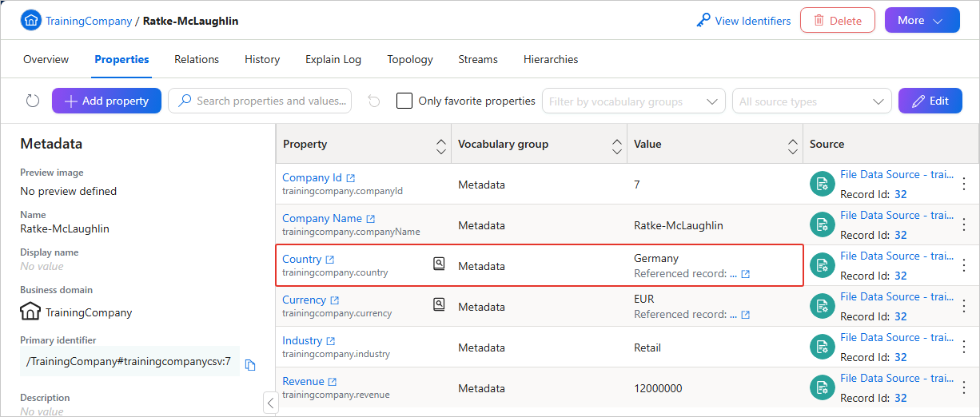Open File Data Source link in Revenue row
The width and height of the screenshot is (980, 417).
(897, 378)
